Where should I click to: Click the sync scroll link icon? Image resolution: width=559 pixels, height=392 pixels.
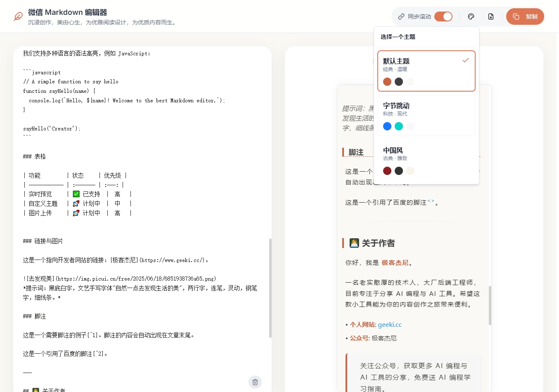(401, 17)
